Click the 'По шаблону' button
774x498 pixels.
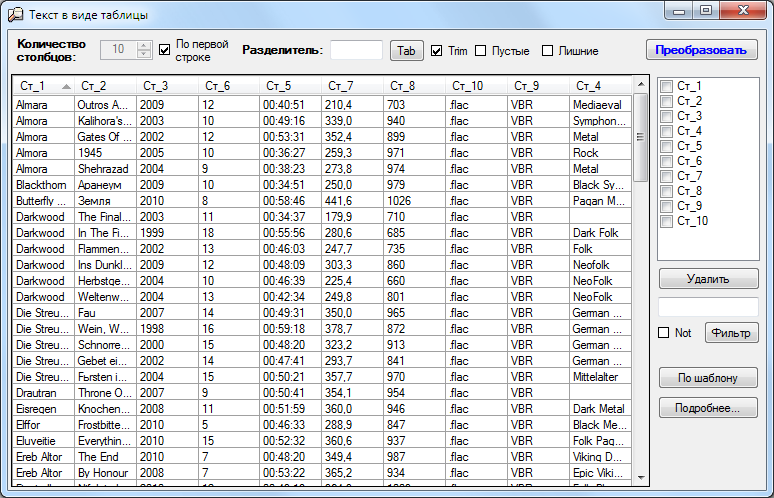(x=708, y=378)
